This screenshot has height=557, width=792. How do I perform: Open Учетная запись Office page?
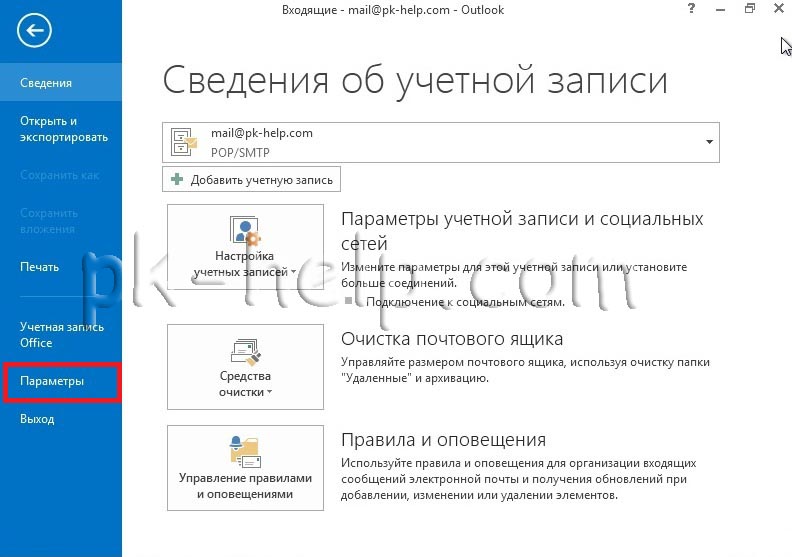coord(61,334)
